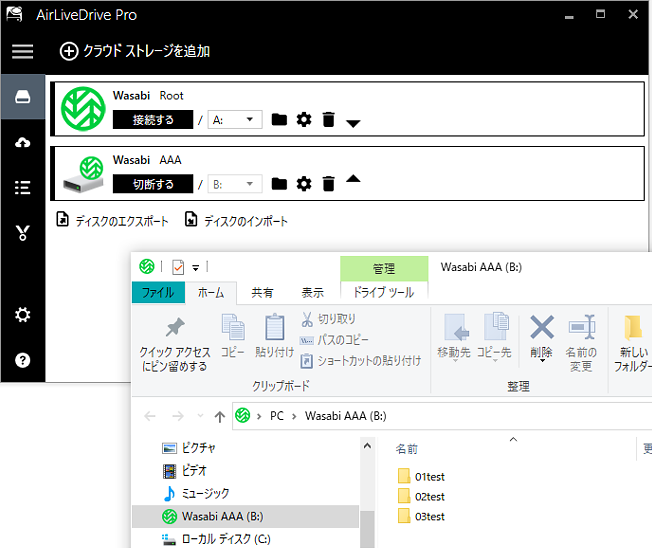Image resolution: width=652 pixels, height=551 pixels.
Task: Switch to ホーム ribbon tab
Action: 211,293
